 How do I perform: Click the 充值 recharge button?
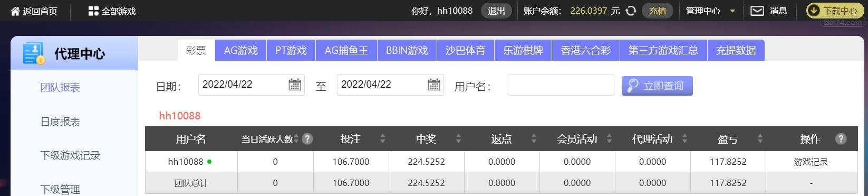(x=658, y=11)
